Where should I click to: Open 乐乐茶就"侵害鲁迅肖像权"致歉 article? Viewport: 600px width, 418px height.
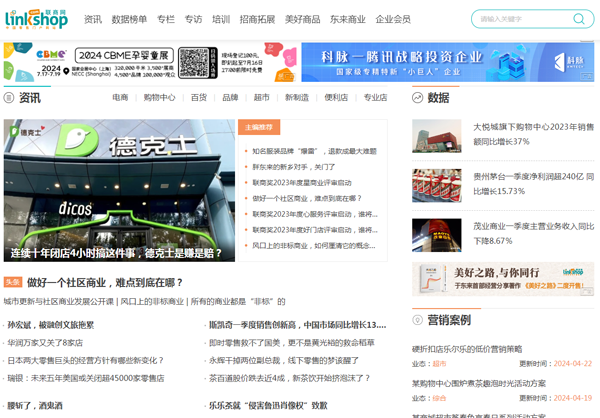tap(268, 405)
